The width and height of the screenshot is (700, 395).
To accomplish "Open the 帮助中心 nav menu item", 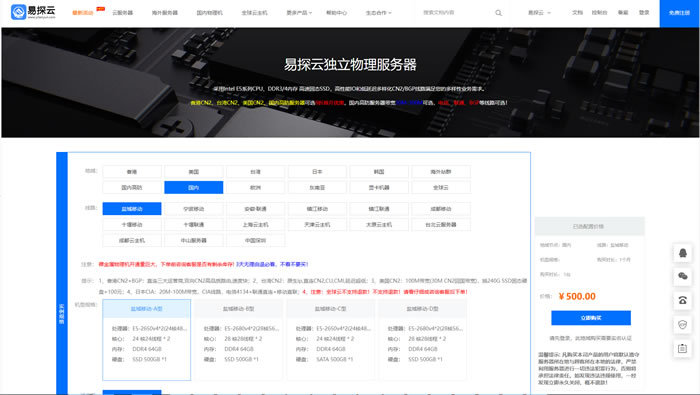I will tap(337, 13).
